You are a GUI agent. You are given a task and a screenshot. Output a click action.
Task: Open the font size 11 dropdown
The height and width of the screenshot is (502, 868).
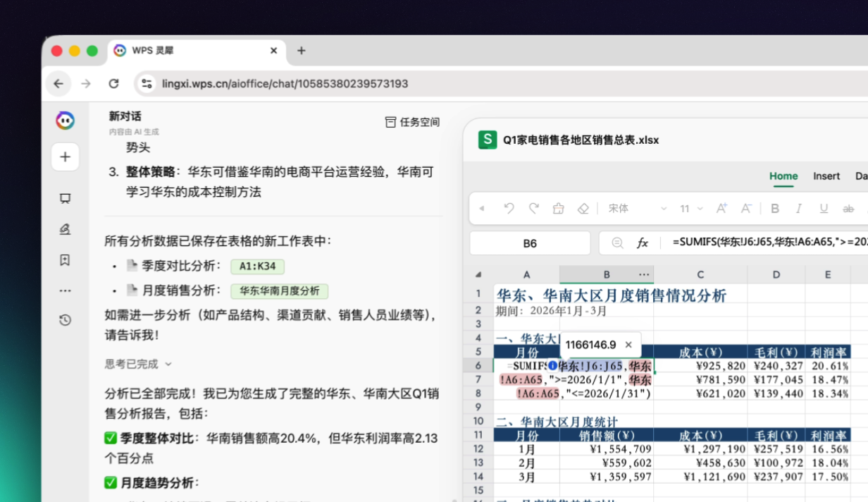(691, 209)
